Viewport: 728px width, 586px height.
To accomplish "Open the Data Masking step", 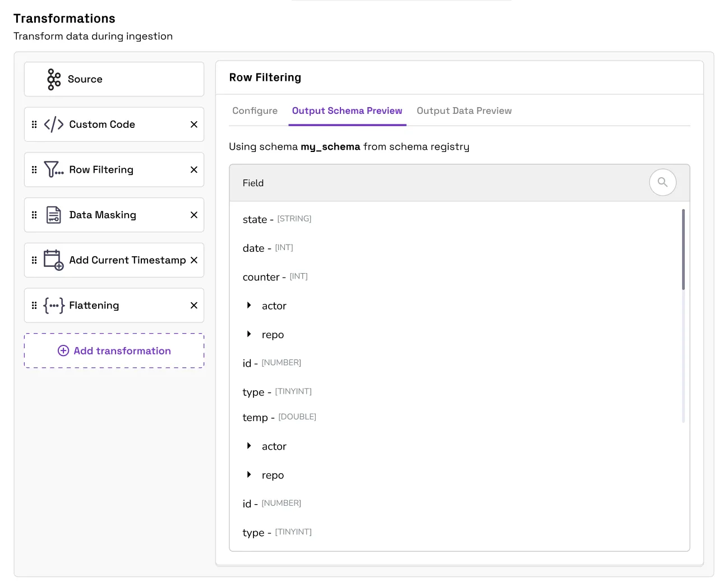I will (x=114, y=215).
